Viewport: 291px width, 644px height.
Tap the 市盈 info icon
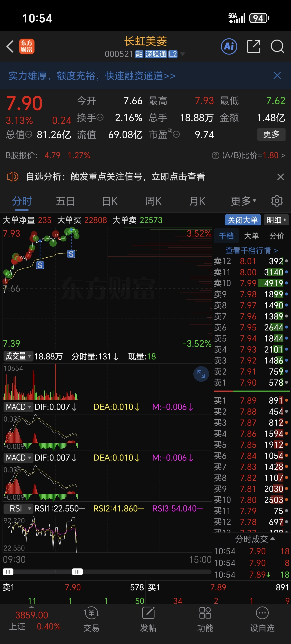176,135
